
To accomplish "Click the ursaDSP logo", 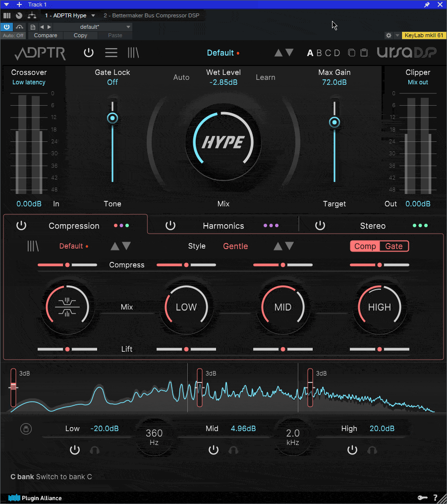I will point(406,53).
